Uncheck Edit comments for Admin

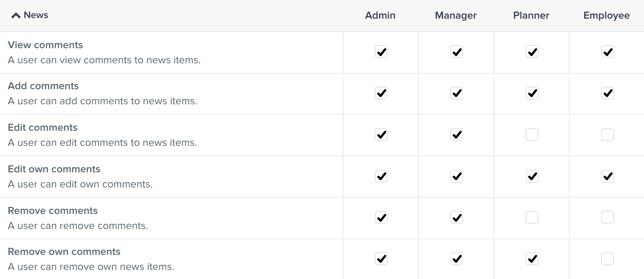(381, 135)
